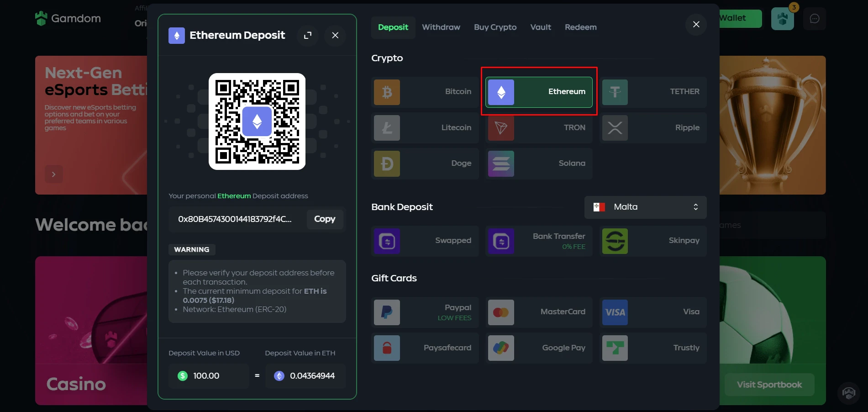Viewport: 868px width, 412px height.
Task: Select TRON crypto deposit
Action: (539, 128)
